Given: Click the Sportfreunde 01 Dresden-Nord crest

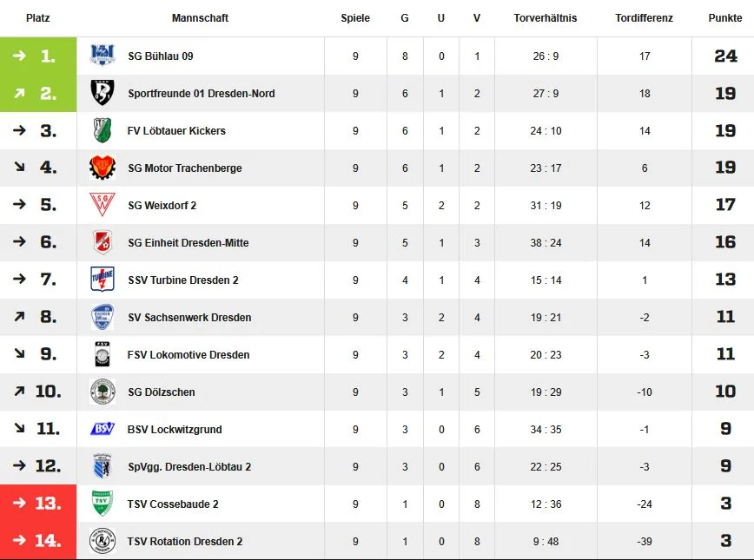Looking at the screenshot, I should click(103, 93).
